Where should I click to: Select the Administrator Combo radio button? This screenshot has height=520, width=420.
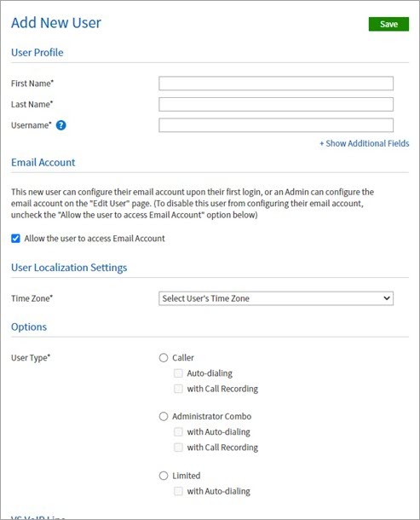164,417
